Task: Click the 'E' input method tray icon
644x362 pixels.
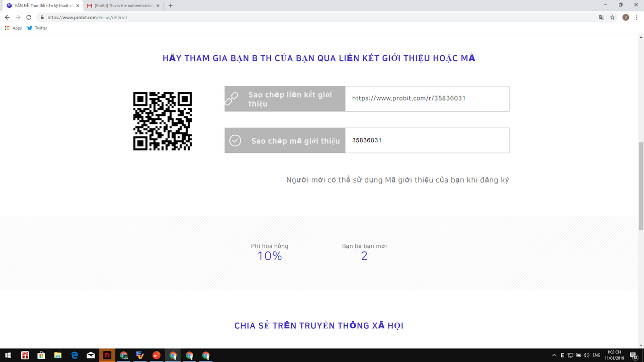Action: tap(562, 355)
